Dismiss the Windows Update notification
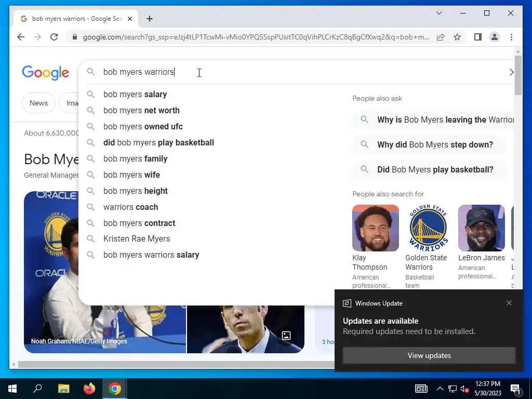Viewport: 532px width, 399px height. [509, 303]
